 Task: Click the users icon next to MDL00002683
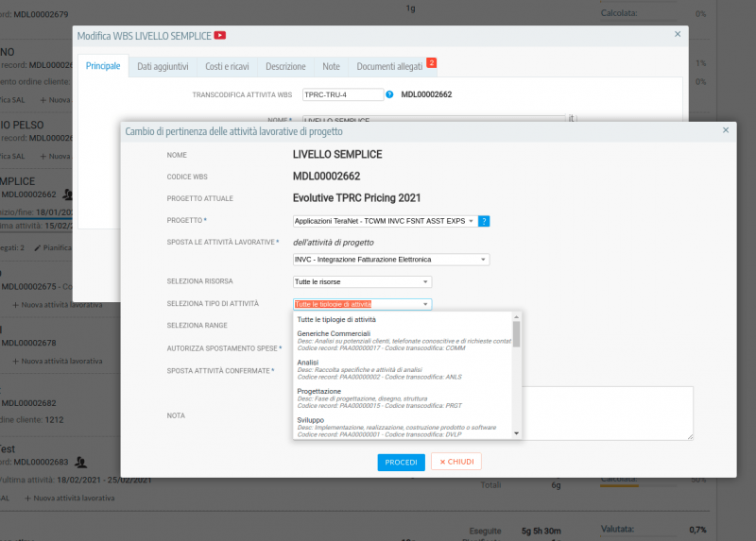(x=81, y=462)
